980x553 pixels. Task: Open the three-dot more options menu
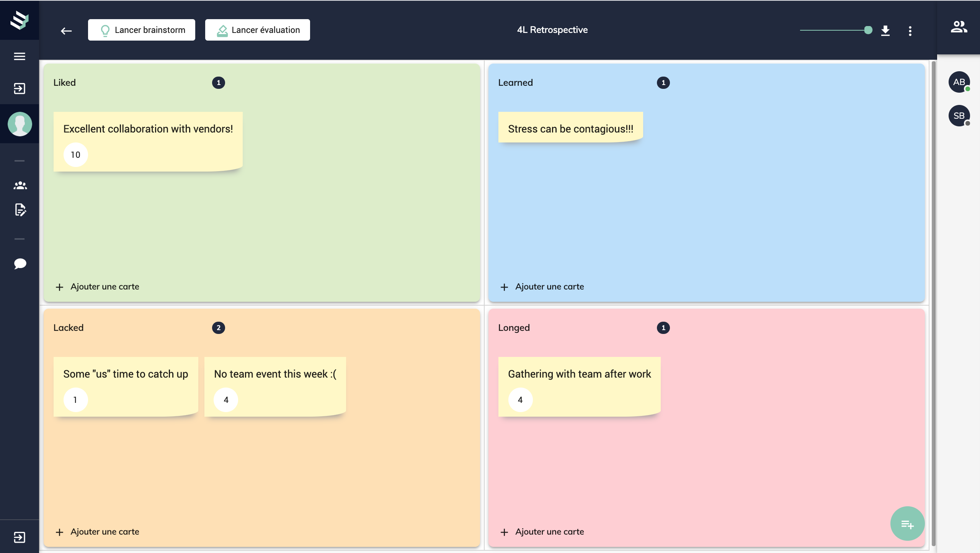(910, 31)
